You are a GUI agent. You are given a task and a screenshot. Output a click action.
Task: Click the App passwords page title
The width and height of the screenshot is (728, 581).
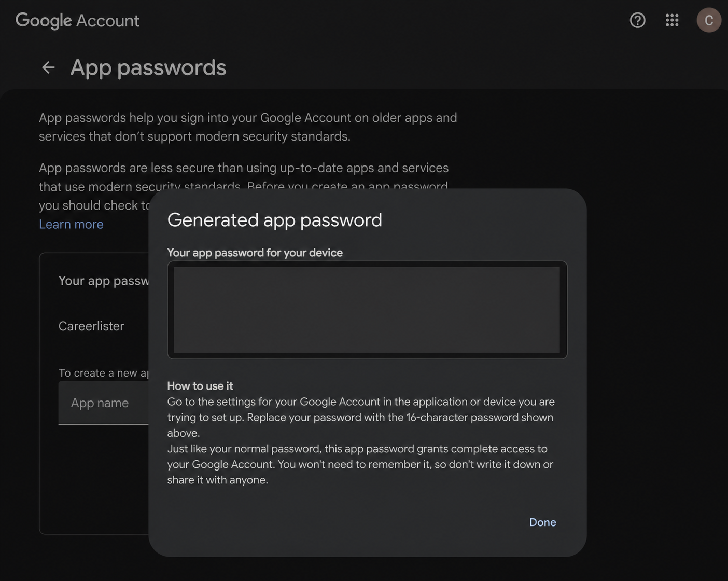[x=148, y=67]
